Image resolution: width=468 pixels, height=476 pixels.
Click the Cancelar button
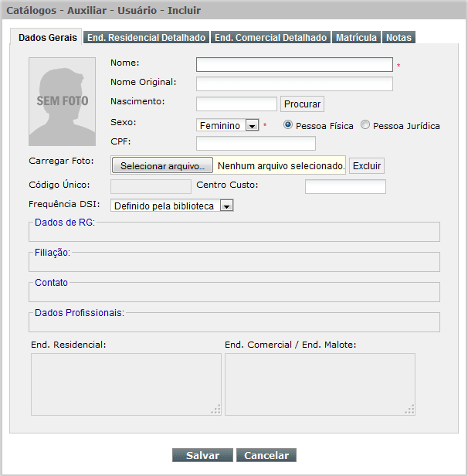266,456
